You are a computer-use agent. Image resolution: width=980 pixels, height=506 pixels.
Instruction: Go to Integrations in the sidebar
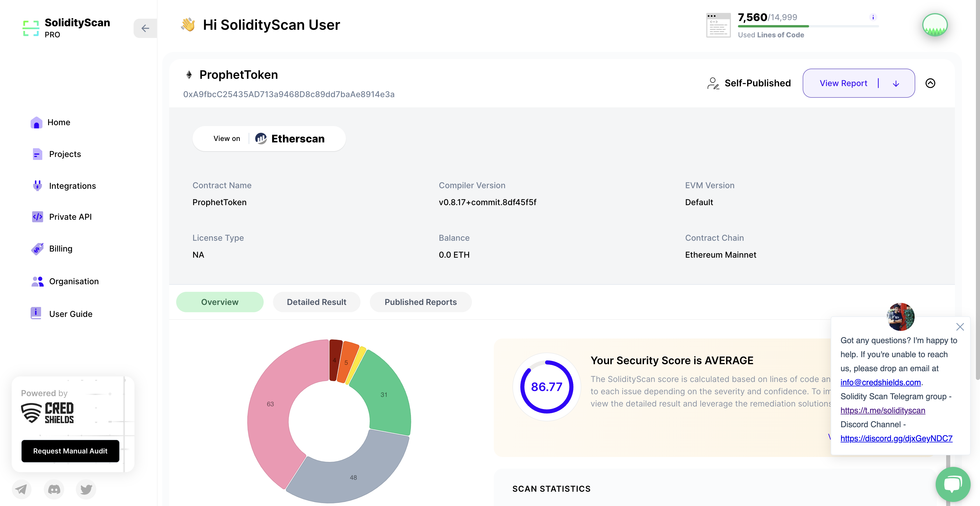coord(72,186)
